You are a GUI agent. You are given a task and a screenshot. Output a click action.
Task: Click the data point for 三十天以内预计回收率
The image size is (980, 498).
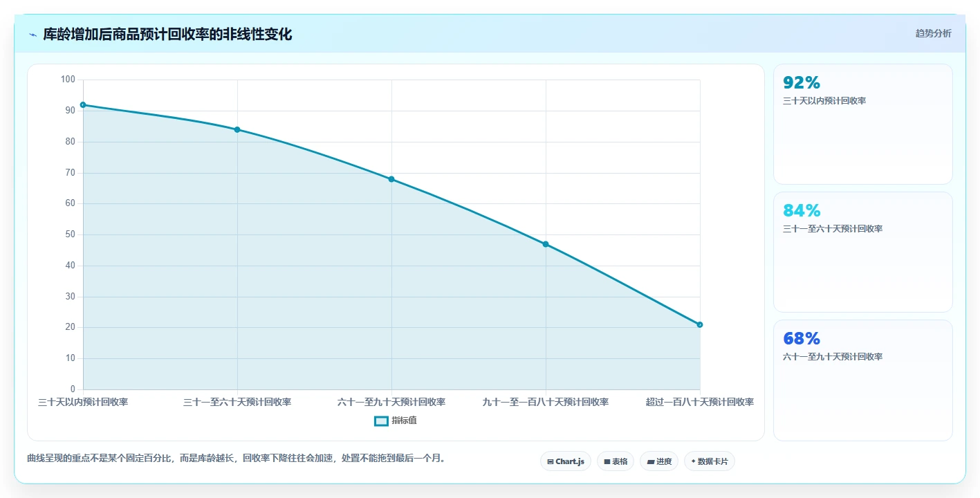pos(83,105)
